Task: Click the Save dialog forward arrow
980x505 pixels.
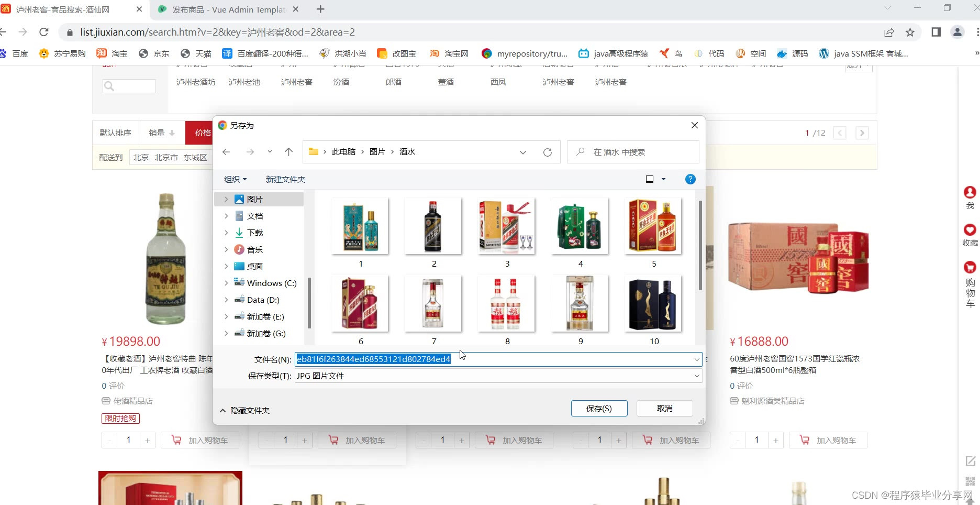Action: (x=250, y=152)
